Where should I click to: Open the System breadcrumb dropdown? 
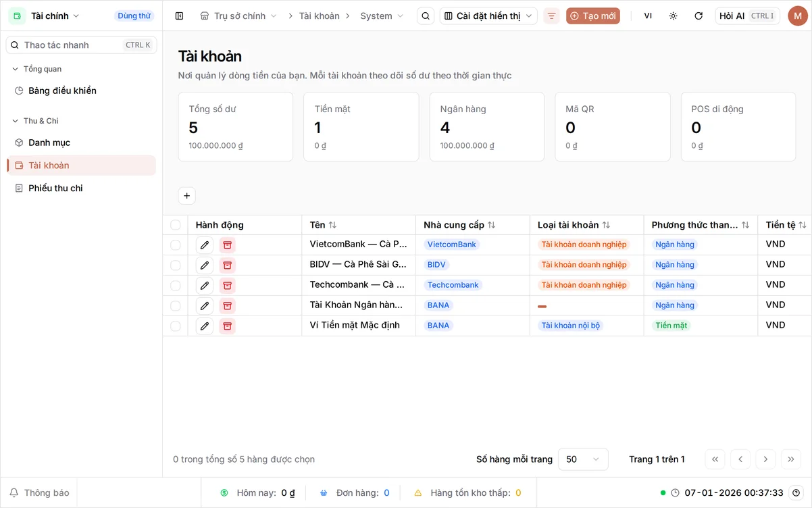click(382, 16)
